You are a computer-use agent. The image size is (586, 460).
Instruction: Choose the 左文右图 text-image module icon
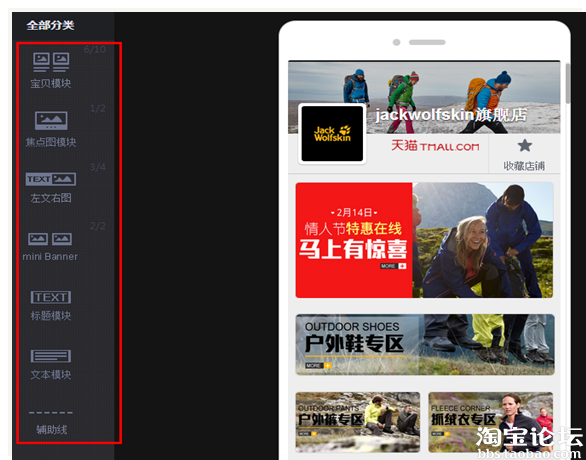point(51,179)
